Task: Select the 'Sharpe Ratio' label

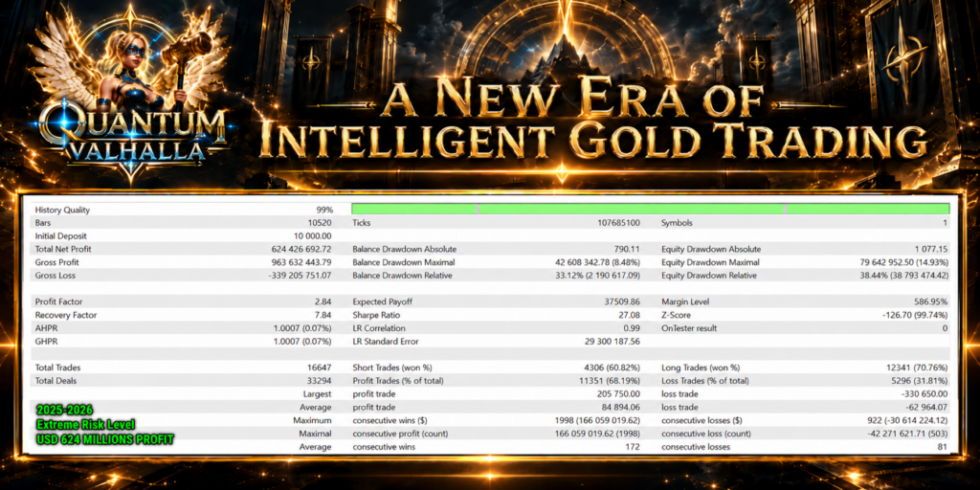Action: point(376,315)
